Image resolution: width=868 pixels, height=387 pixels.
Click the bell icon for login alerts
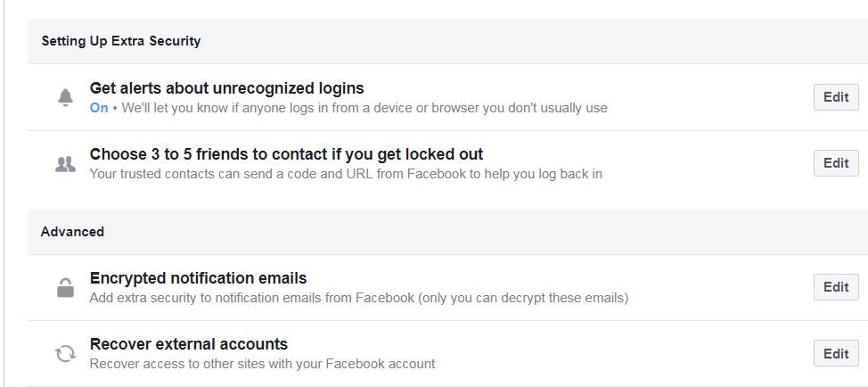[x=65, y=98]
